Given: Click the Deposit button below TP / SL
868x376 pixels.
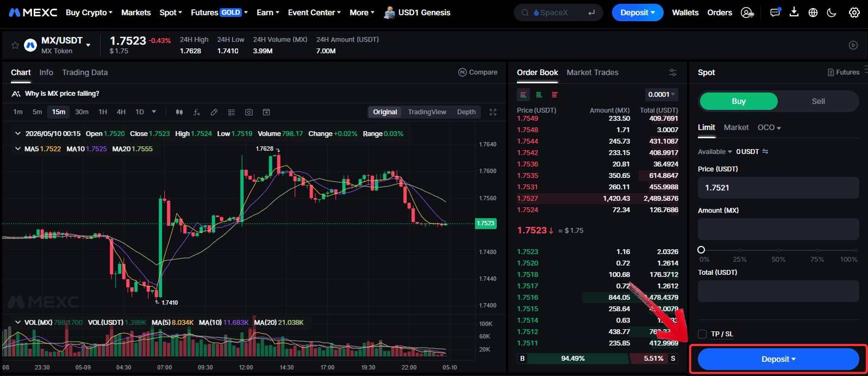Looking at the screenshot, I should point(778,359).
